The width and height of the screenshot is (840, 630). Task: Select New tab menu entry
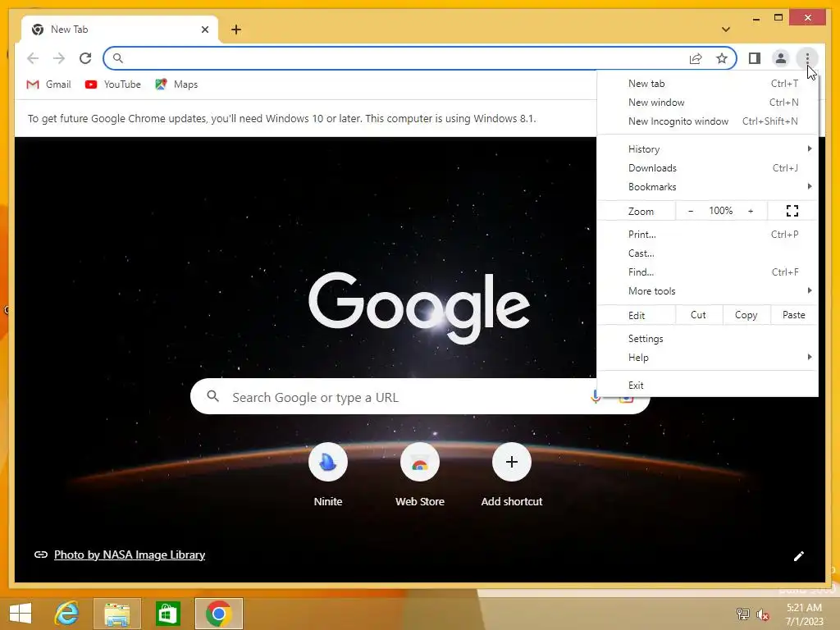point(707,84)
